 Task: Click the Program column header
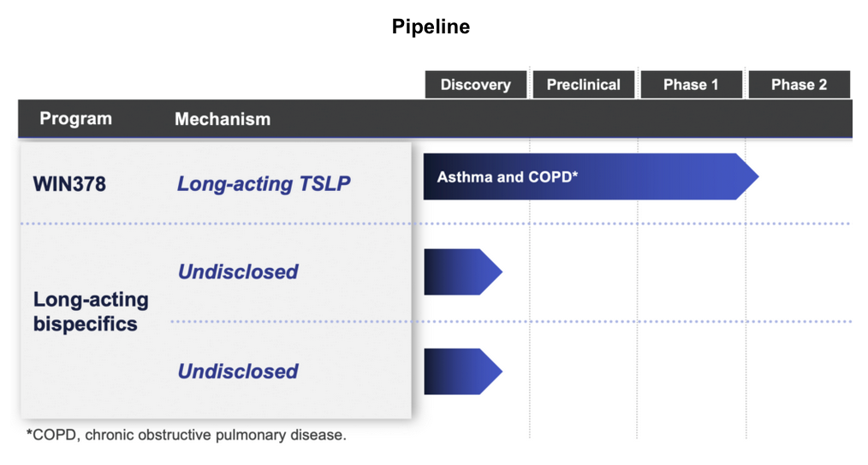click(75, 119)
